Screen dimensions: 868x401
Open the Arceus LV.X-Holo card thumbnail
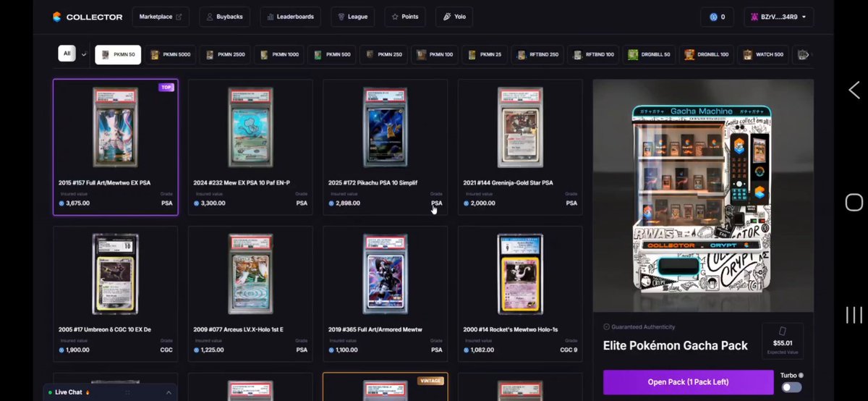250,274
